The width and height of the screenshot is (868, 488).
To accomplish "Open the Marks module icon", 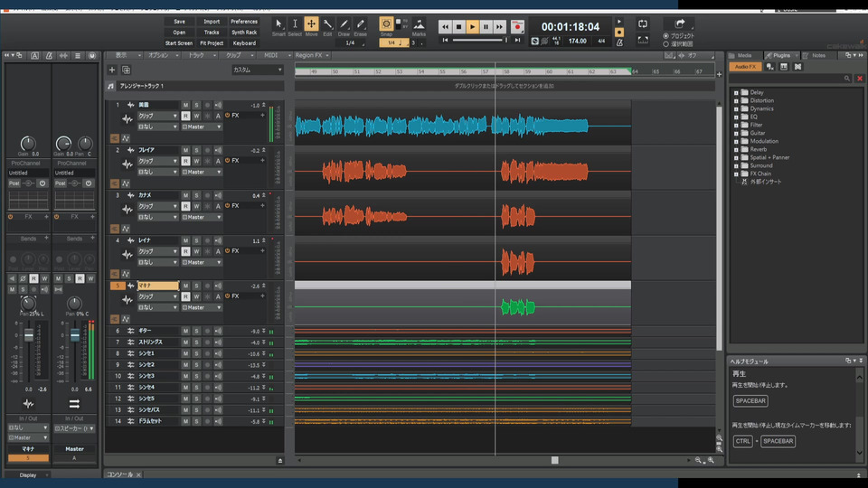I will [419, 24].
